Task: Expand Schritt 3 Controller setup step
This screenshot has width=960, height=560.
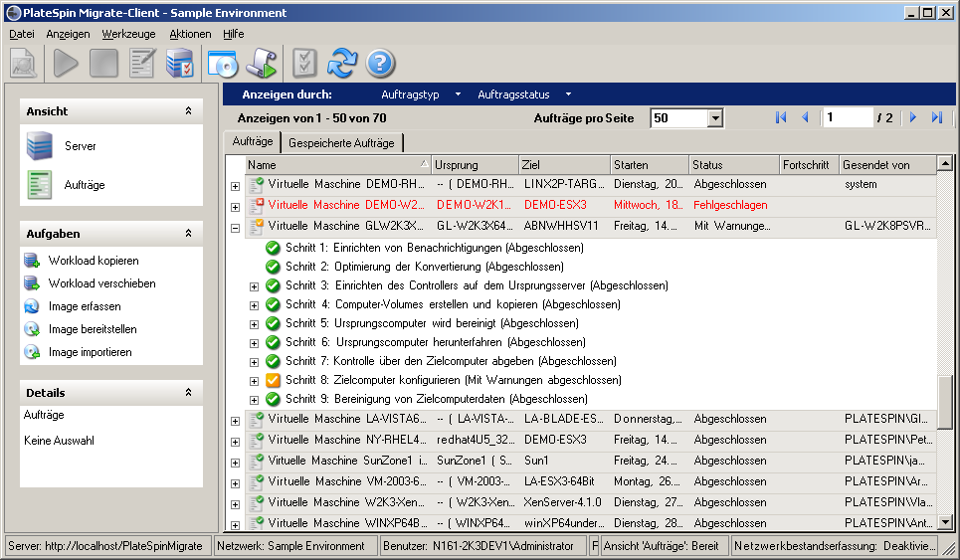Action: pos(254,286)
